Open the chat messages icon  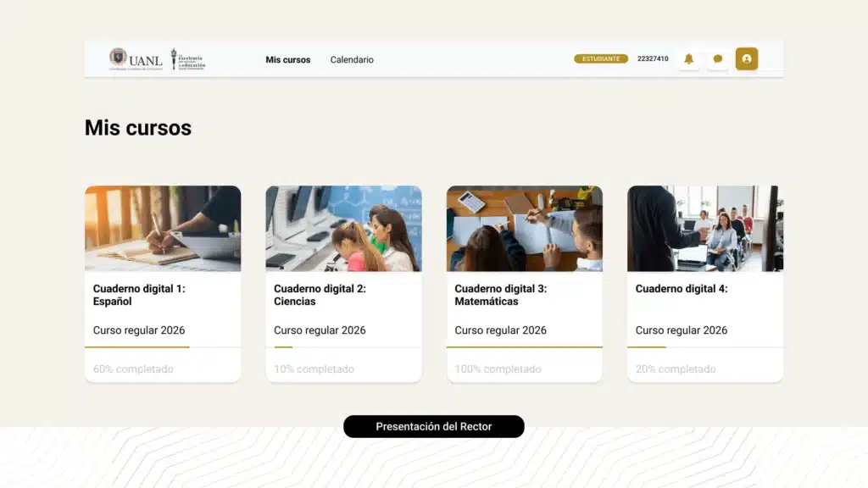[718, 59]
